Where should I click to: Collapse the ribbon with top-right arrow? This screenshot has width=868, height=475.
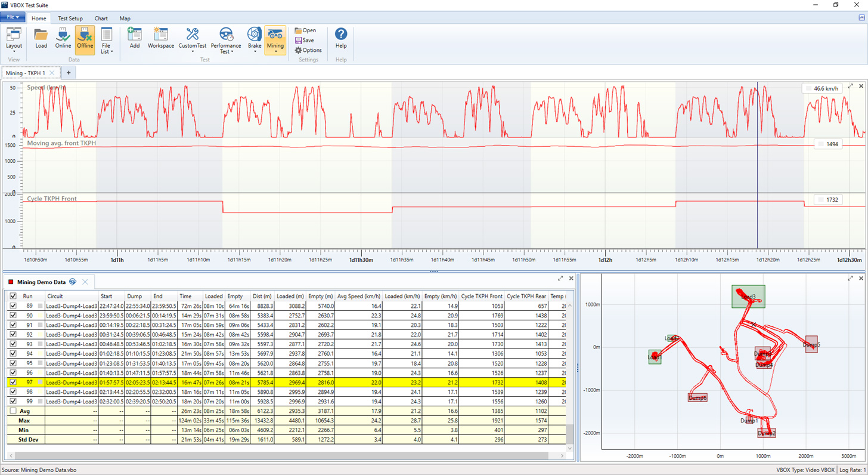pyautogui.click(x=861, y=18)
